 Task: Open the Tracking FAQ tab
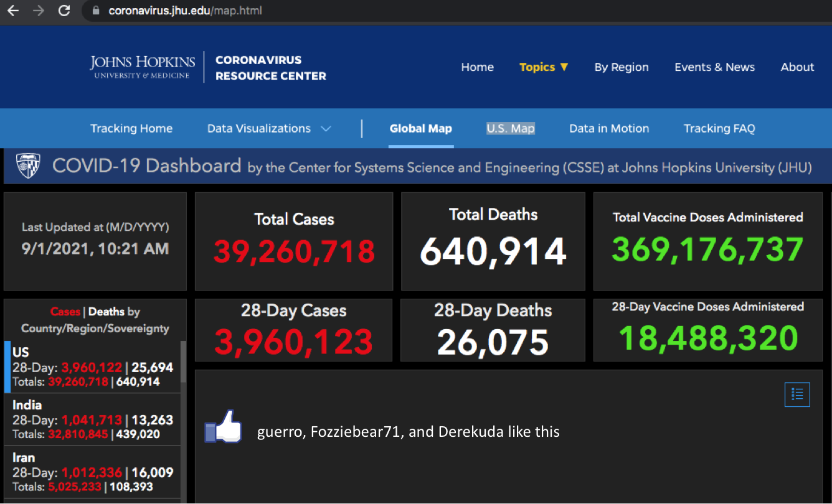pyautogui.click(x=719, y=129)
